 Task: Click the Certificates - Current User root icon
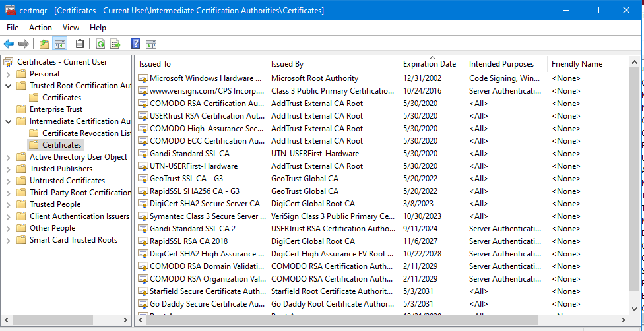[8, 62]
